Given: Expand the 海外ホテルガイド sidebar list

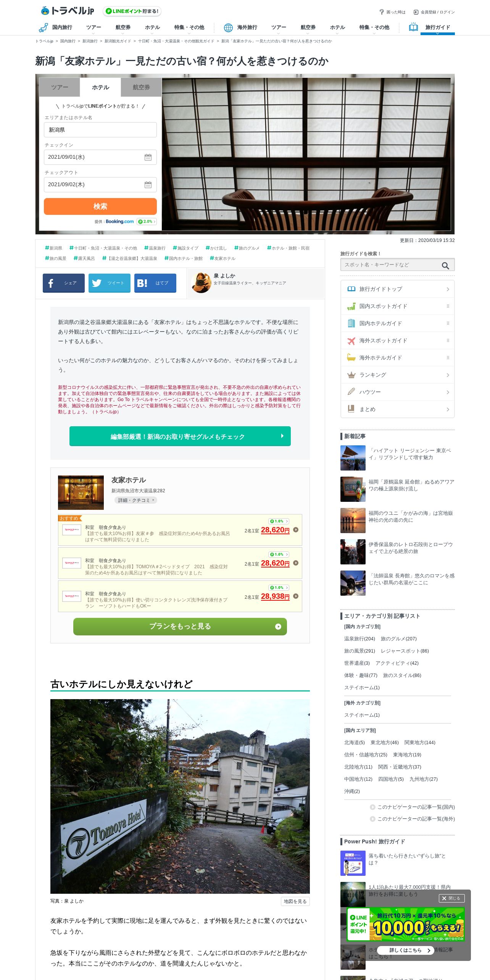Looking at the screenshot, I should (x=448, y=358).
